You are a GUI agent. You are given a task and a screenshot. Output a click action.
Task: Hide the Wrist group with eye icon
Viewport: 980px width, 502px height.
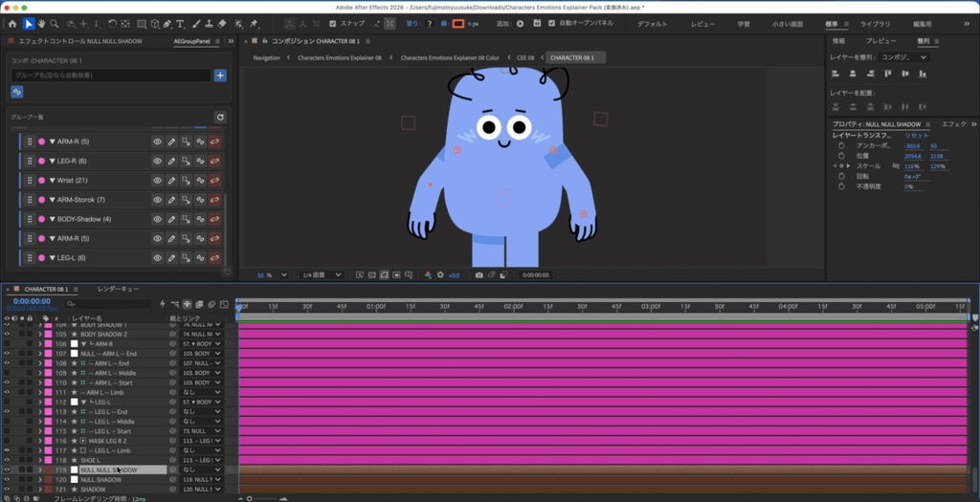pyautogui.click(x=158, y=181)
